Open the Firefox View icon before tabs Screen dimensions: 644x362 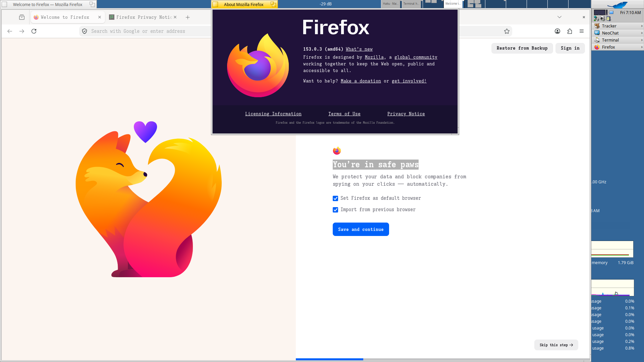point(22,17)
